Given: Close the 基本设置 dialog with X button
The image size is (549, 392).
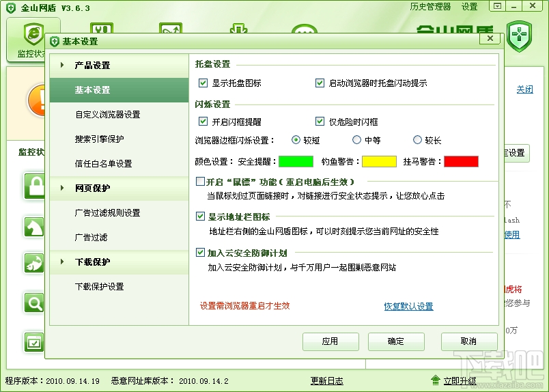Looking at the screenshot, I should [490, 38].
